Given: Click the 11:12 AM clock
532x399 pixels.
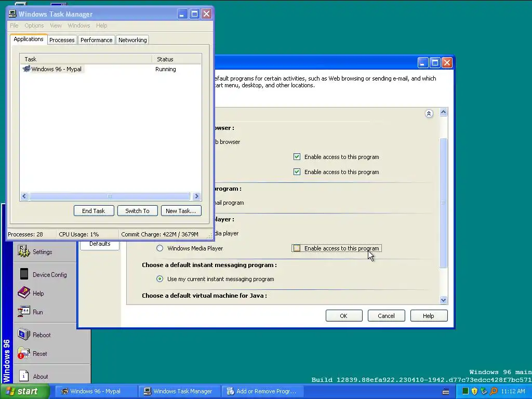Looking at the screenshot, I should [x=513, y=391].
